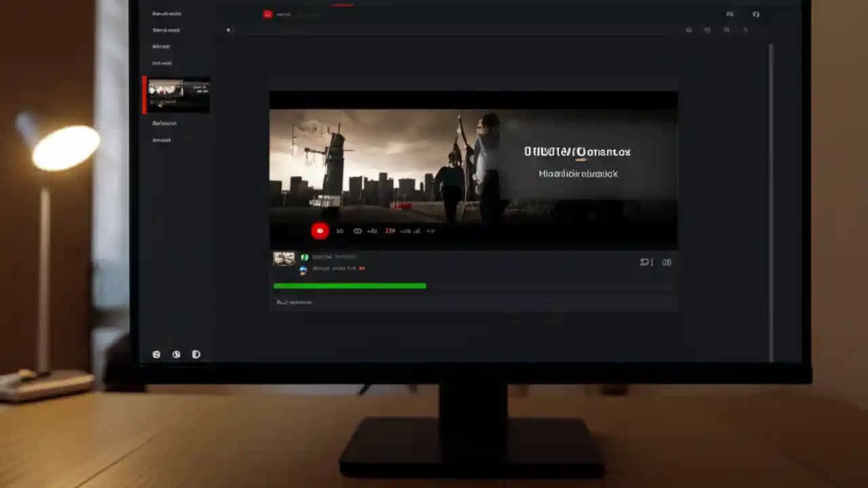Select the bottom sidebar menu entry above the icons
The image size is (868, 488).
tap(162, 140)
